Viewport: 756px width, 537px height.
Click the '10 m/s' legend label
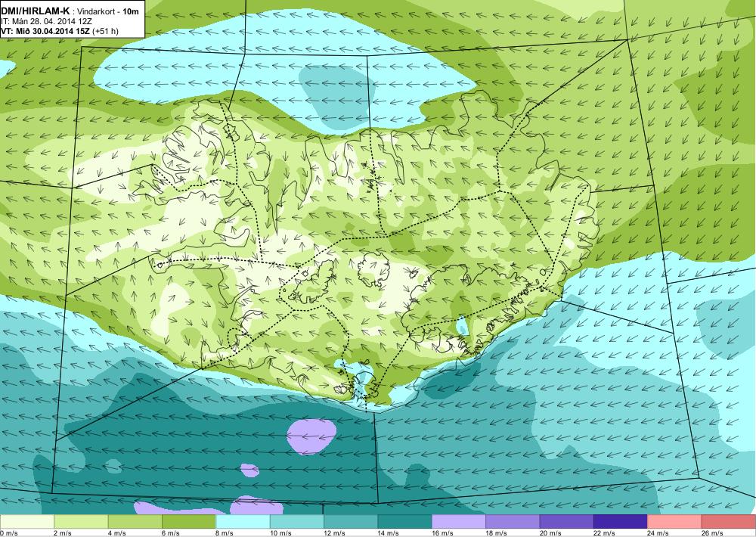pyautogui.click(x=280, y=533)
